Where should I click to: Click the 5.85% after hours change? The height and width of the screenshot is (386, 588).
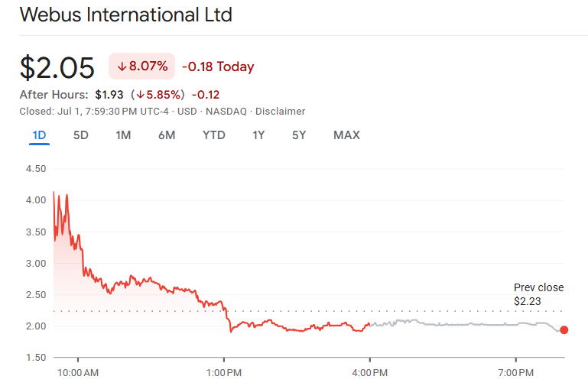(158, 95)
